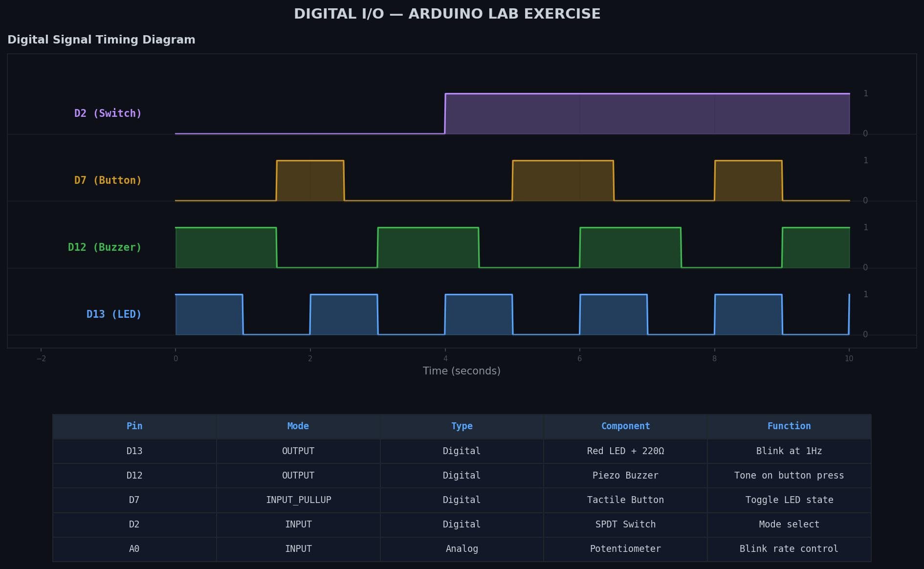Sort by the Pin column header
Screen dimensions: 924x569
134,426
